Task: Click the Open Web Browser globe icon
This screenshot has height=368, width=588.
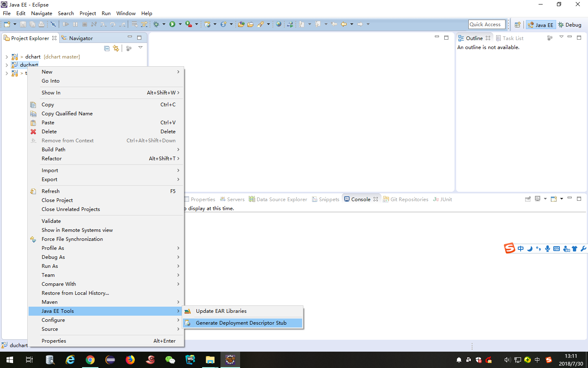Action: tap(278, 24)
